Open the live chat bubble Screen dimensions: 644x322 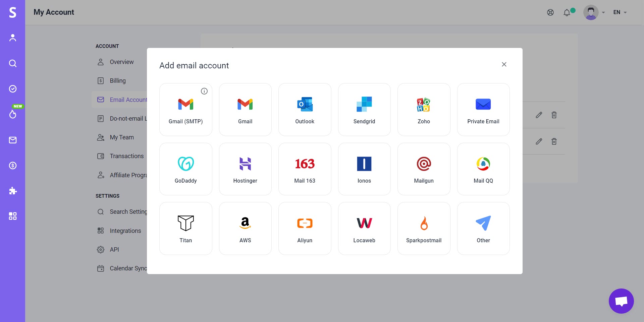pos(621,301)
